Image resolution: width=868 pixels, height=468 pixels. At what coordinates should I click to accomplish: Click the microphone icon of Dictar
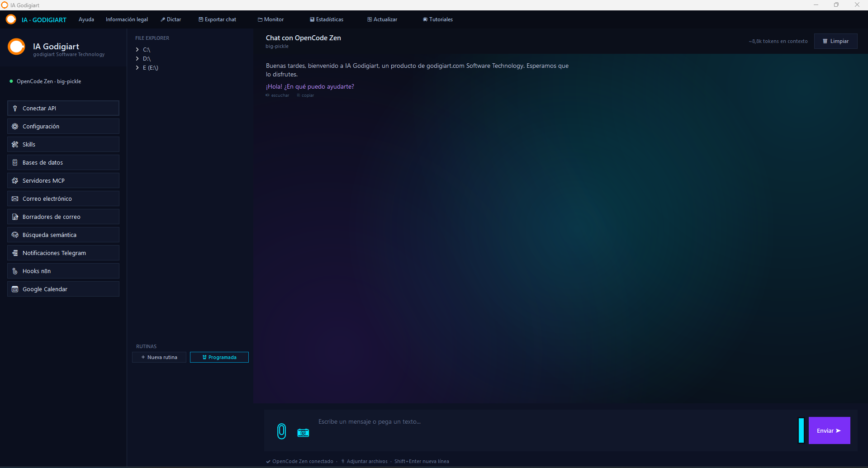[163, 19]
